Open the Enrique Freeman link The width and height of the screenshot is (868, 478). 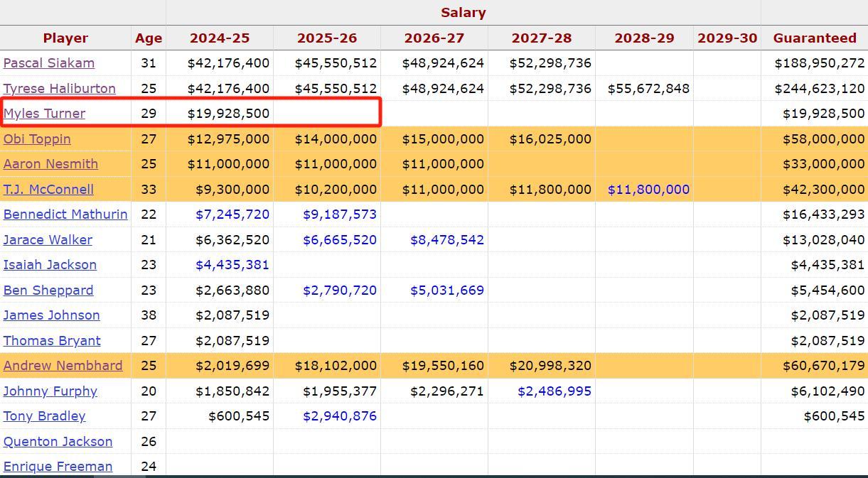[x=58, y=467]
